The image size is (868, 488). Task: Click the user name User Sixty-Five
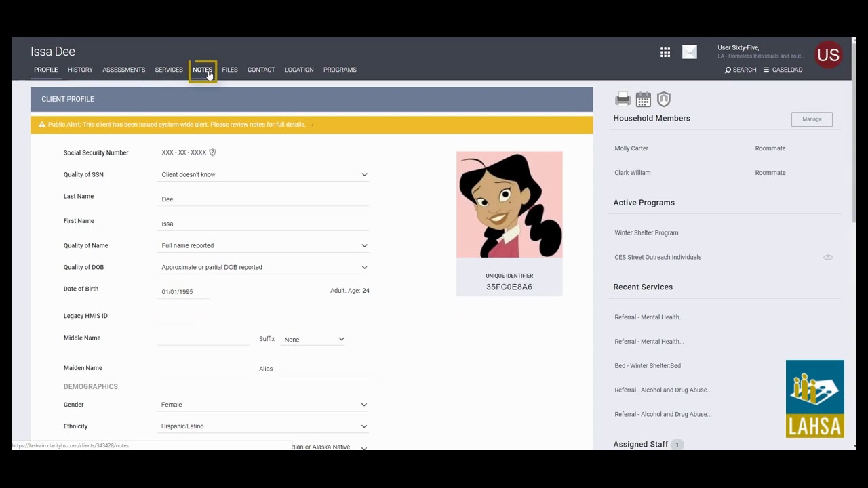tap(738, 48)
